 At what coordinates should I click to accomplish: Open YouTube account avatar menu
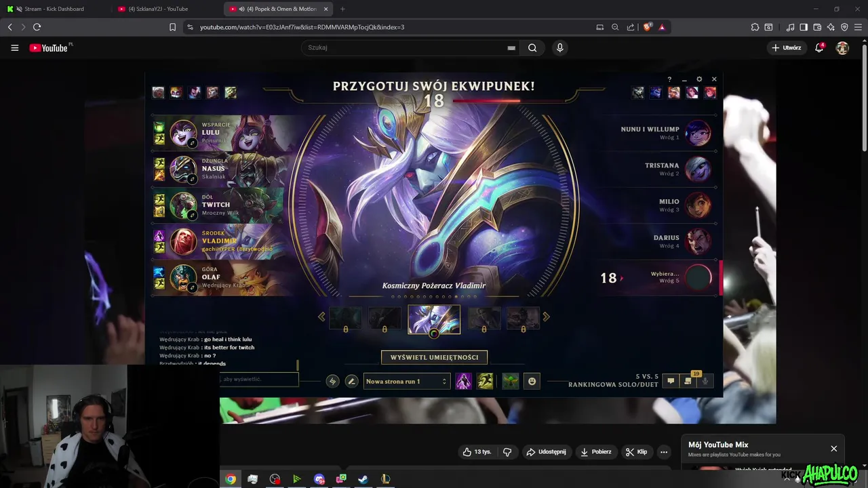coord(842,47)
